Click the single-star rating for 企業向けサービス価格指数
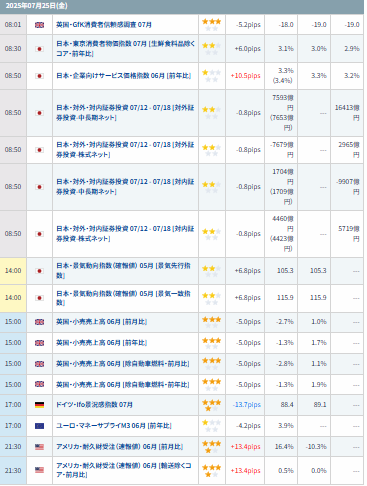This screenshot has width=367, height=486. point(212,76)
